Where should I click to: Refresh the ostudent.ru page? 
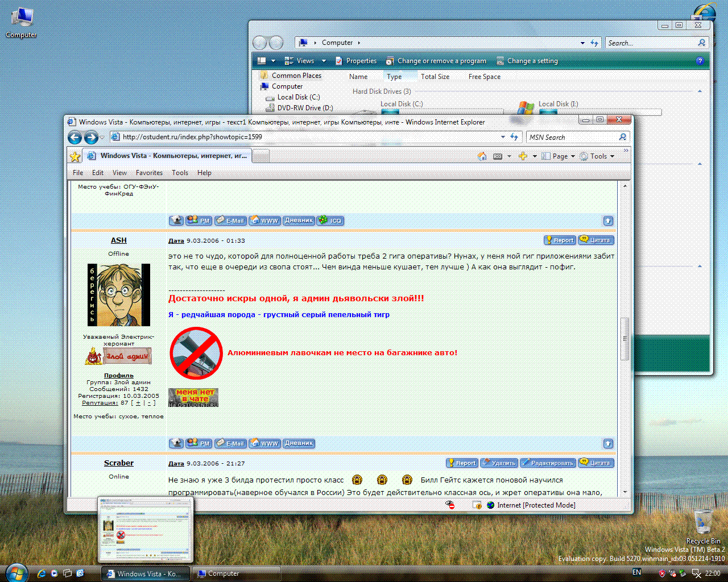(x=514, y=137)
